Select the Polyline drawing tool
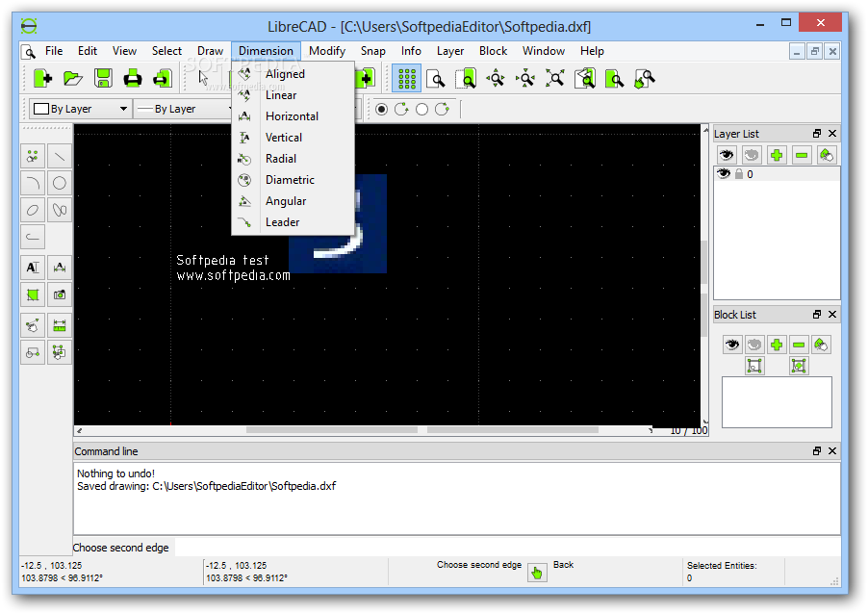Viewport: 868px width, 614px height. coord(33,237)
